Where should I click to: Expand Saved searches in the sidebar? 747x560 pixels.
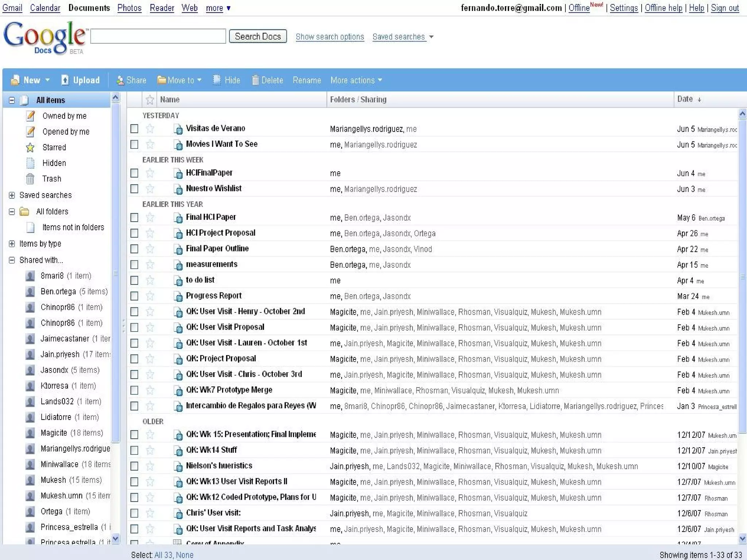(12, 195)
